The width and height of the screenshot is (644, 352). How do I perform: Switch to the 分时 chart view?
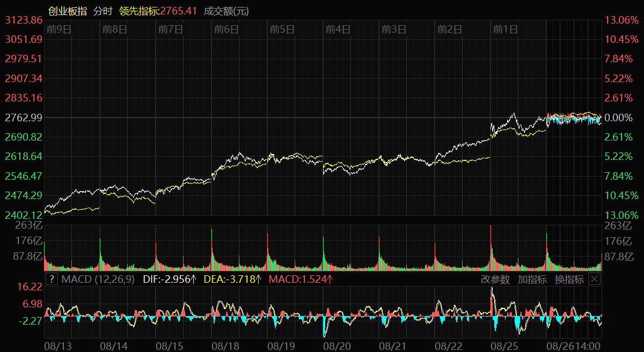click(x=103, y=11)
